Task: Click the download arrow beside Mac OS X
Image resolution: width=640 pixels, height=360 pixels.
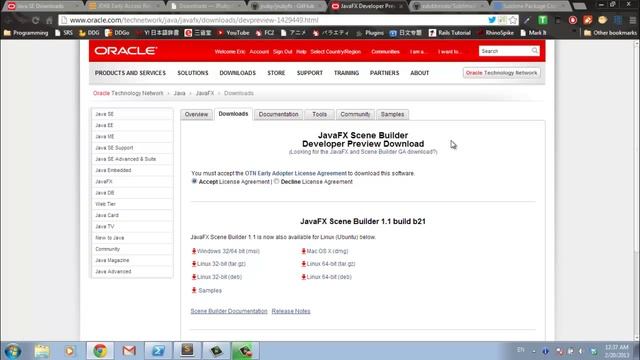Action: click(x=304, y=251)
